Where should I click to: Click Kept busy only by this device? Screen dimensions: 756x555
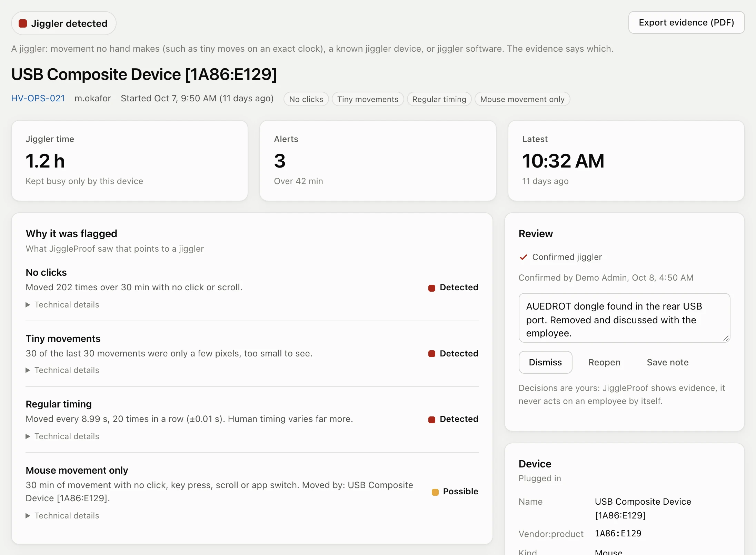click(84, 181)
